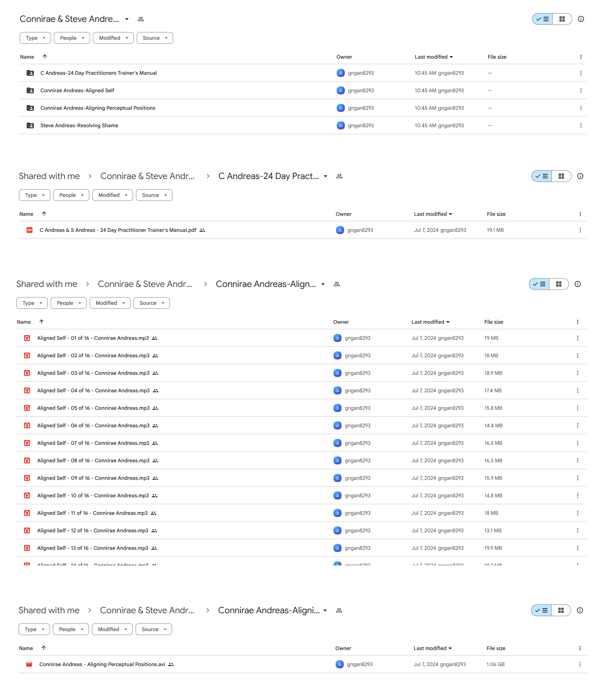Open Connirae & Steve Andr... breadcrumb in Align section
Viewport: 608px width, 700px height.
(x=145, y=284)
